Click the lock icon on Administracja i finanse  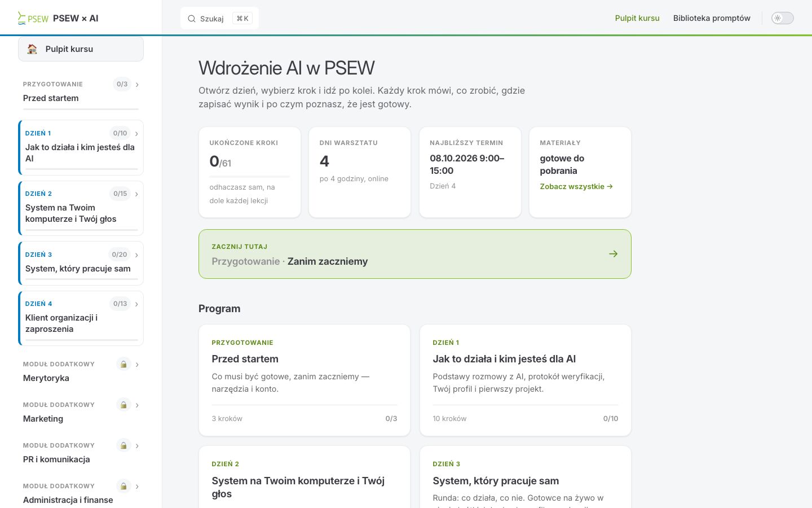123,486
